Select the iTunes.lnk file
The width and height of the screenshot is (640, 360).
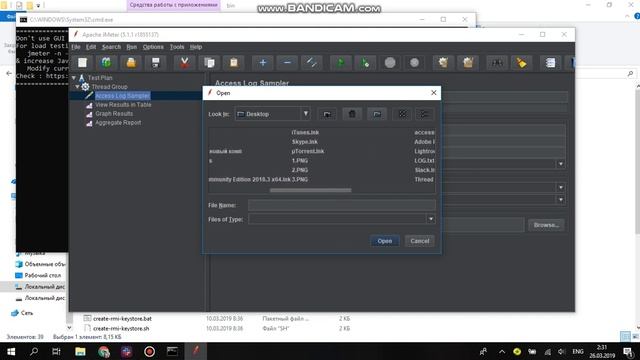click(305, 132)
